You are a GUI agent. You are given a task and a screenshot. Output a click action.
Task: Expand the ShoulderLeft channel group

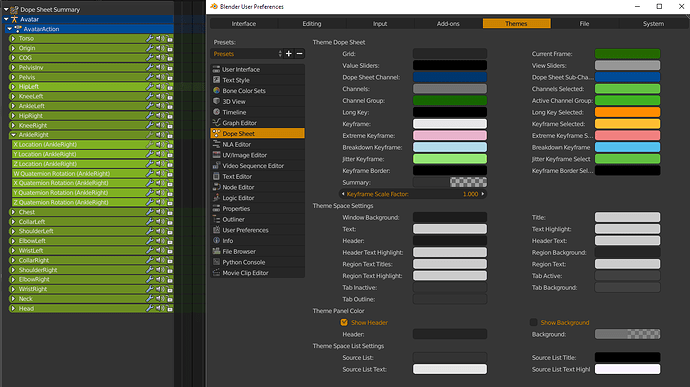point(13,231)
